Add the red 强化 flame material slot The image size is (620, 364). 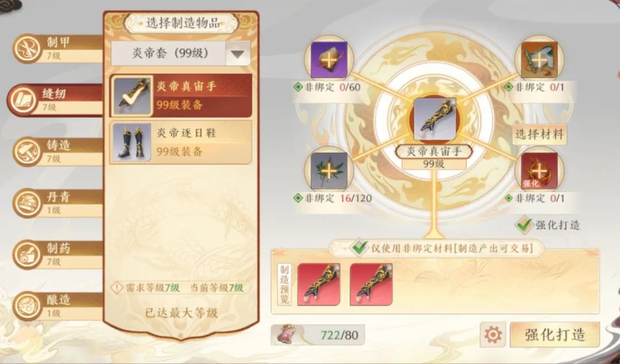tap(539, 171)
